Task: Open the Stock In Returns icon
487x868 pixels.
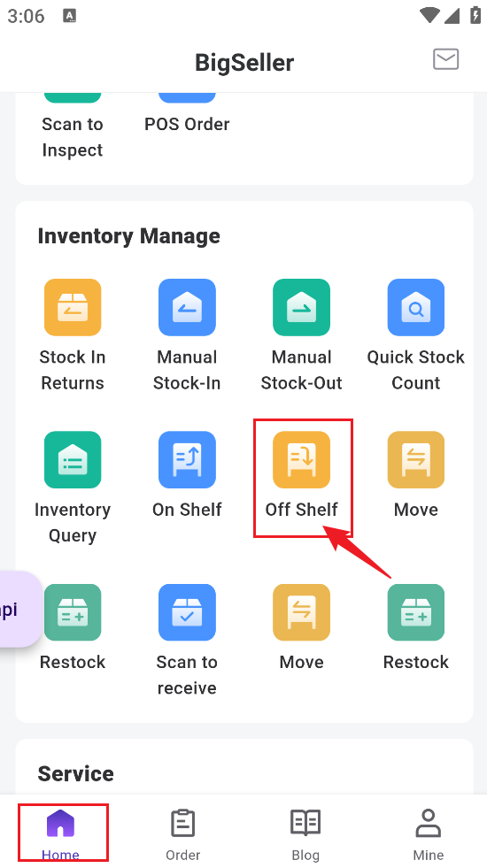Action: coord(73,307)
